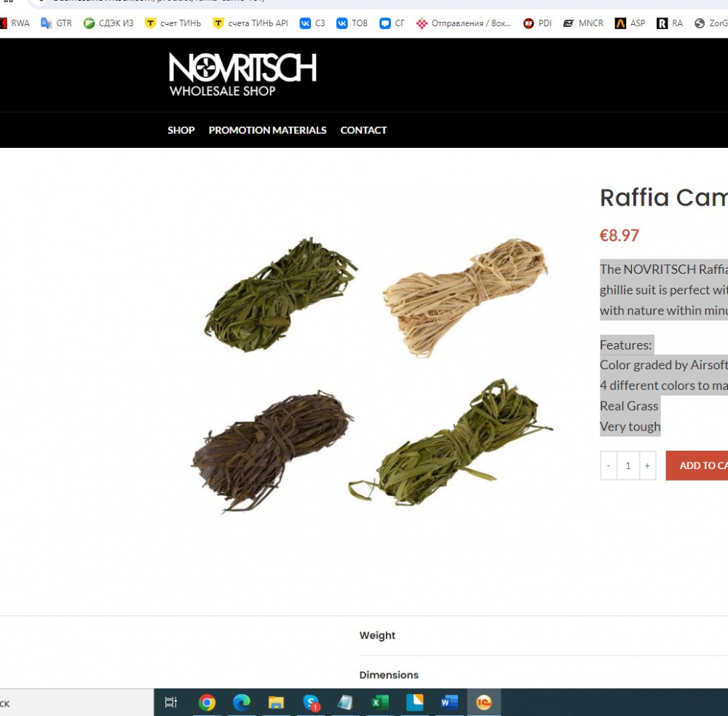
Task: Go to PROMOTION MATERIALS in navigation
Action: [267, 130]
